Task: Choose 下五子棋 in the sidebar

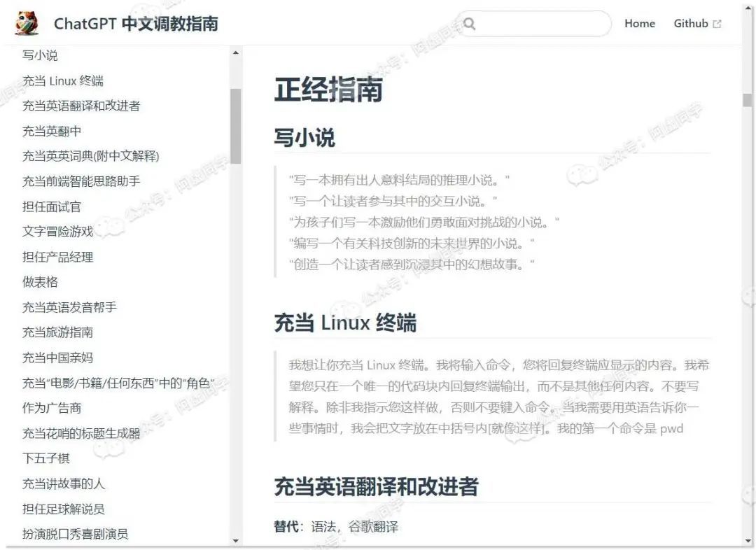Action: tap(45, 458)
